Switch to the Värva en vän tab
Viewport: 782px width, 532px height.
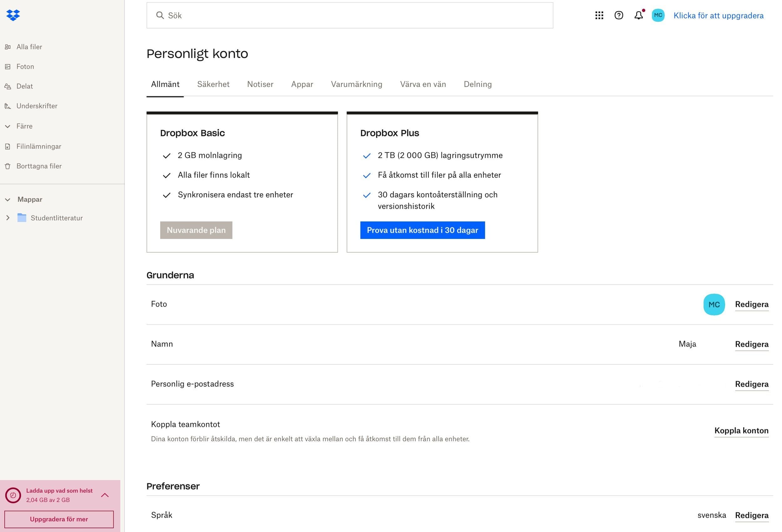[423, 84]
